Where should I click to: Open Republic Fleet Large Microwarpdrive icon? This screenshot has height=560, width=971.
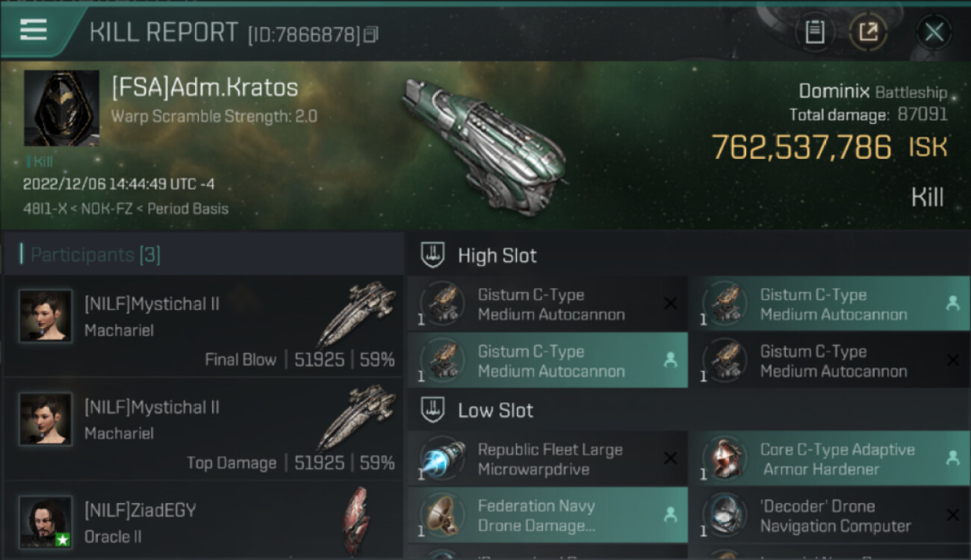point(443,459)
